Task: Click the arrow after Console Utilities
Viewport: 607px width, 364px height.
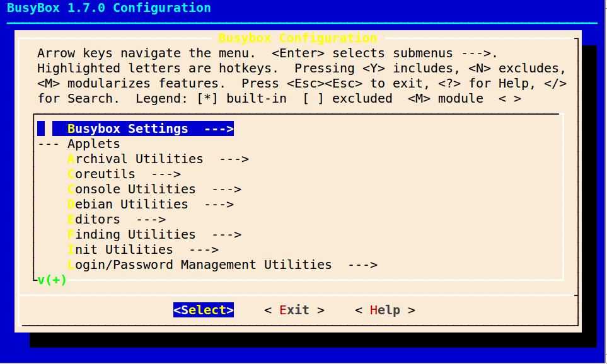Action: pos(226,189)
